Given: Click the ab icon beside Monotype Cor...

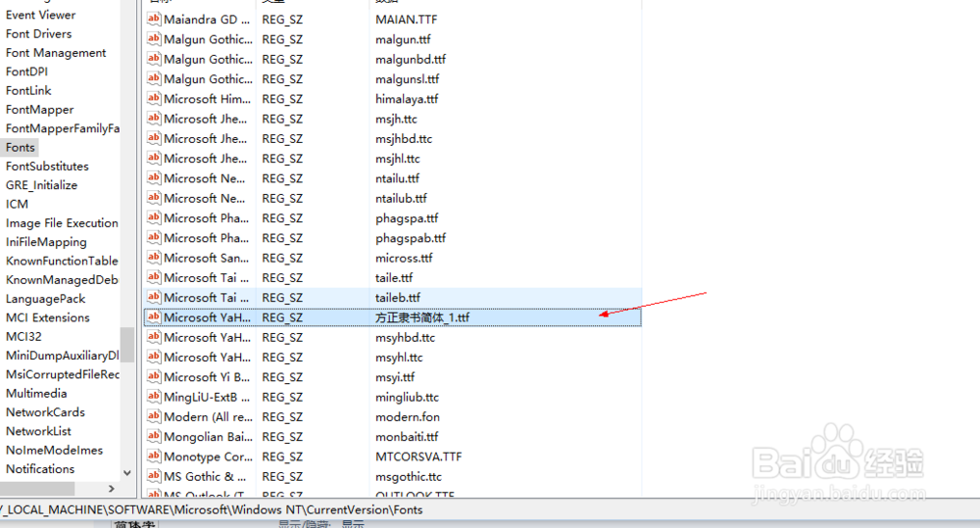Looking at the screenshot, I should [x=154, y=456].
